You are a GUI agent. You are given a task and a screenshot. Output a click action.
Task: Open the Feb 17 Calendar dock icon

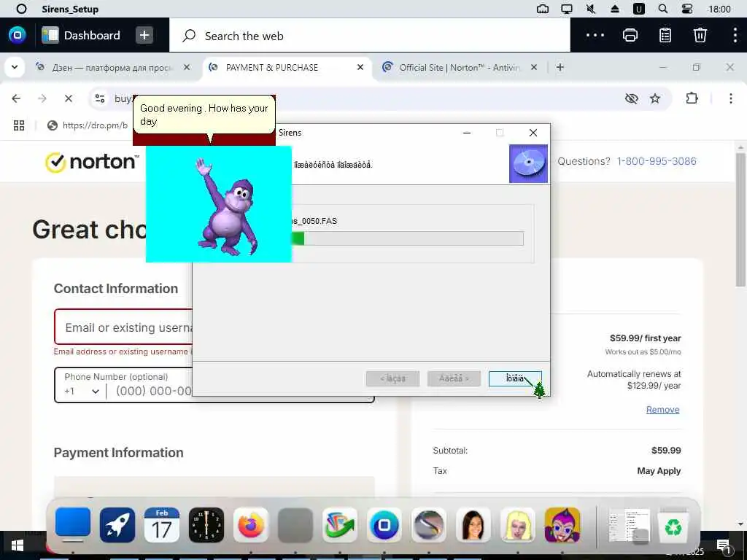(161, 525)
